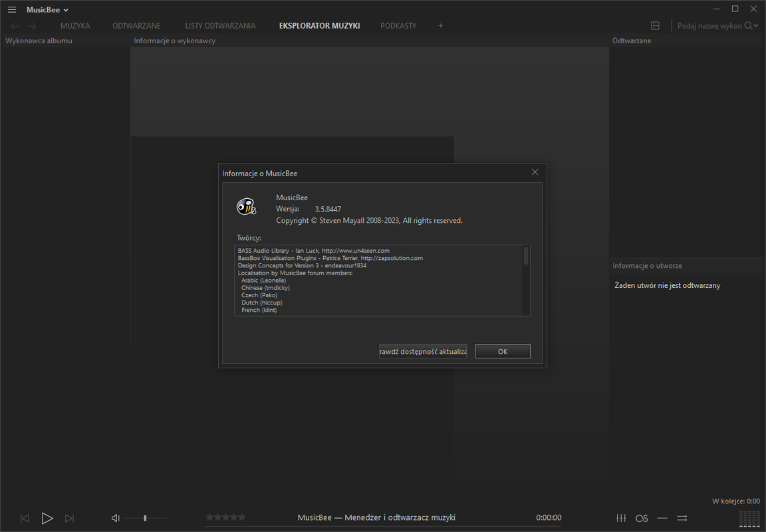766x532 pixels.
Task: Click the Wykonawca albumu panel header
Action: [39, 41]
